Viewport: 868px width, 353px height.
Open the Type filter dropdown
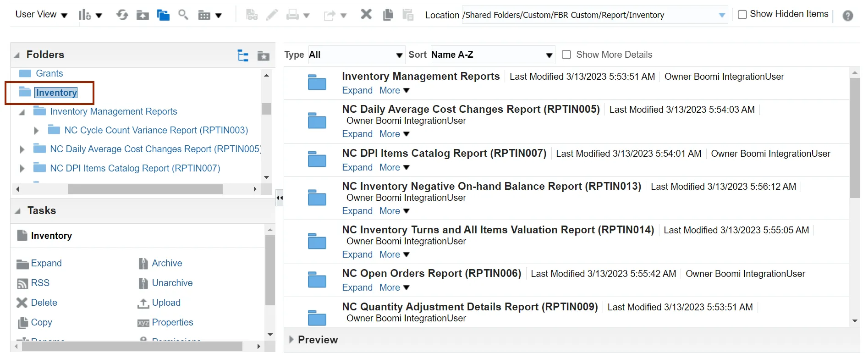[356, 55]
